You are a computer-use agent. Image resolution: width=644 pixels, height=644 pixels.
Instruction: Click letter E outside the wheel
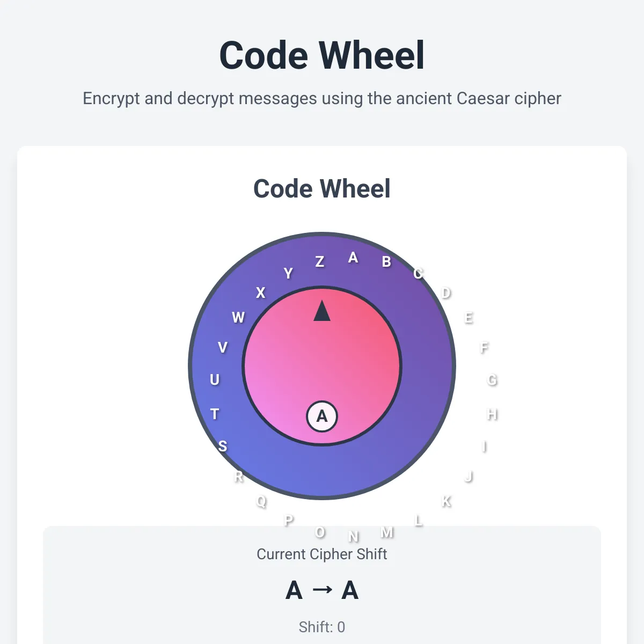click(x=469, y=318)
